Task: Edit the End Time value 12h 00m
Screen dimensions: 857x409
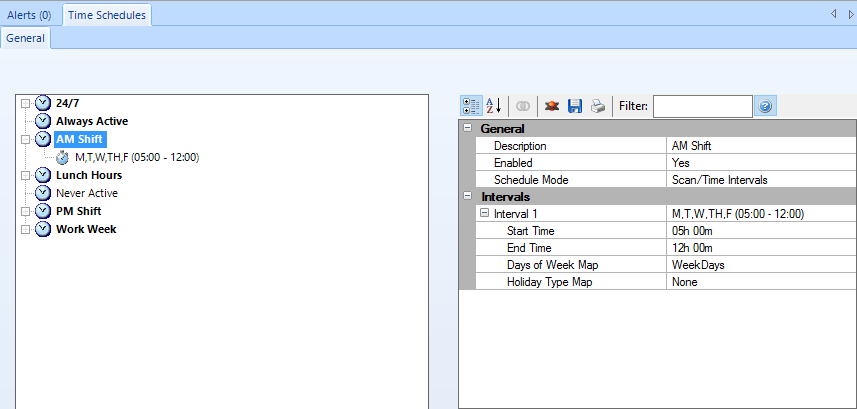Action: point(761,248)
